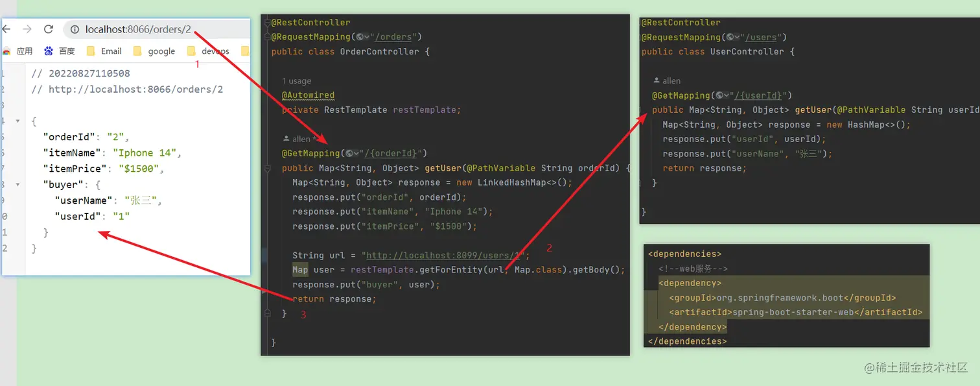Open the chevron beside "/{userId}" globe

[x=727, y=95]
